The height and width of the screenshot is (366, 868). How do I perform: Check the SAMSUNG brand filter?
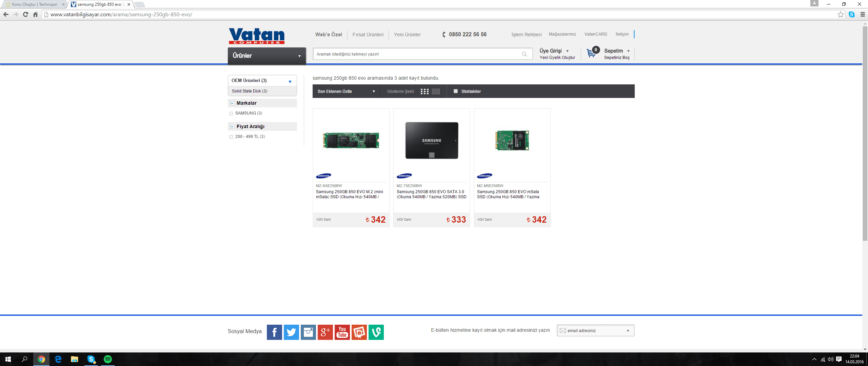[231, 114]
